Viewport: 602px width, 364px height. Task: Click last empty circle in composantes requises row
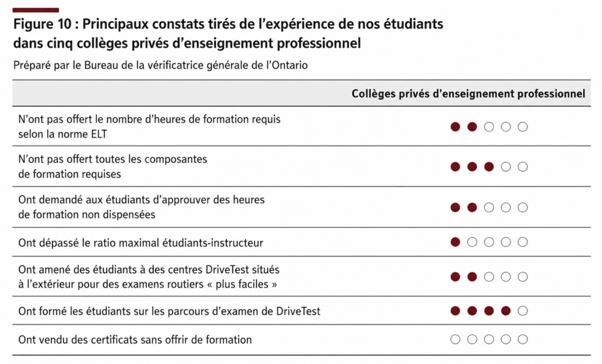(x=523, y=167)
